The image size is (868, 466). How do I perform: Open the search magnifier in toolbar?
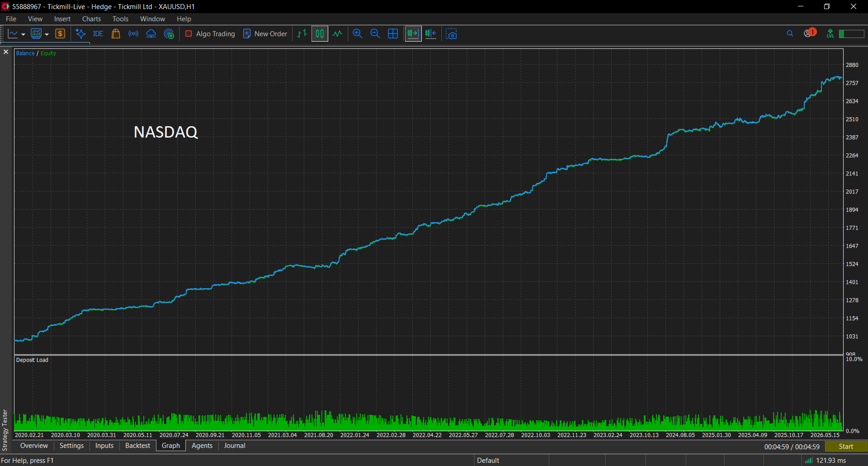pyautogui.click(x=790, y=33)
